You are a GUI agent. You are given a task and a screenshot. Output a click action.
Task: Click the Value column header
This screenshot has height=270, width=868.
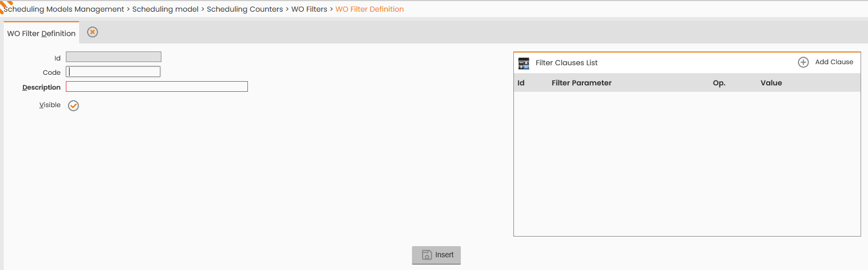[771, 83]
